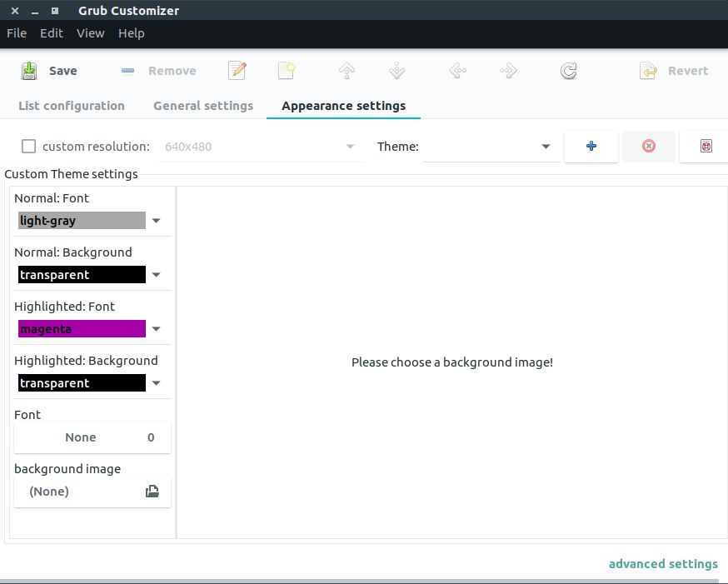Click the magenta color swatch

[82, 329]
